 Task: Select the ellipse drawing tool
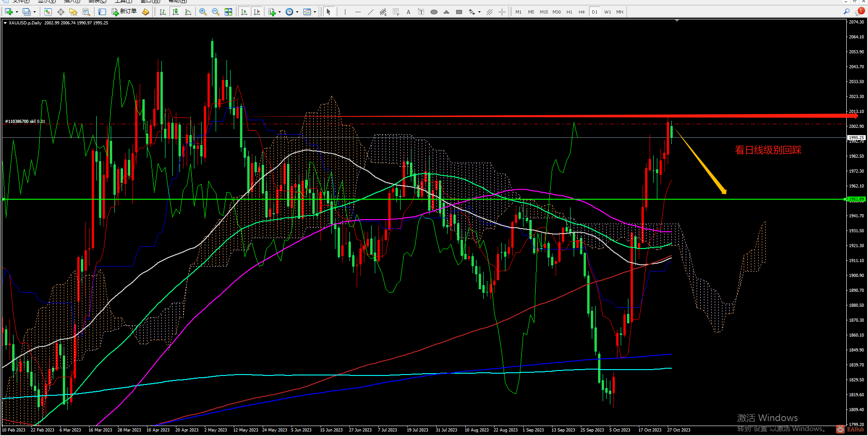pyautogui.click(x=434, y=12)
